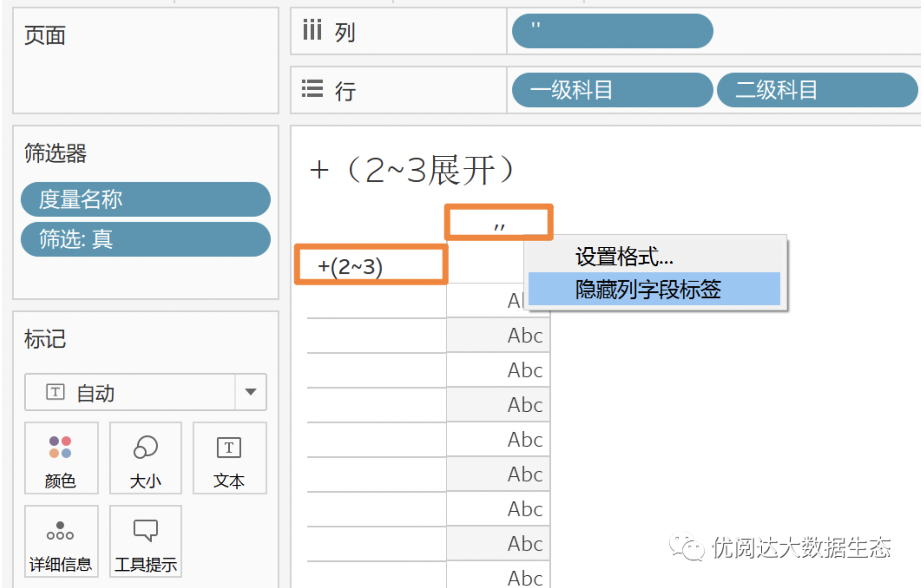Click the Tooltip marks card icon
The image size is (924, 588).
point(145,530)
